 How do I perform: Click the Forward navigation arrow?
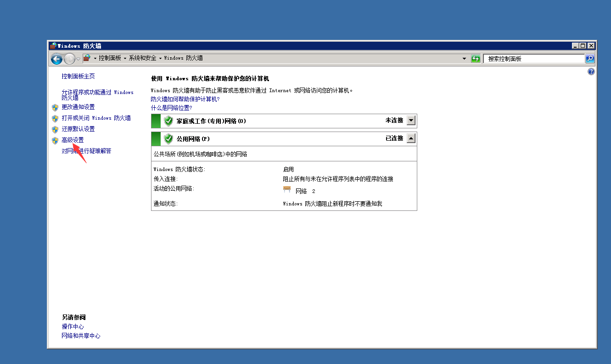(69, 59)
